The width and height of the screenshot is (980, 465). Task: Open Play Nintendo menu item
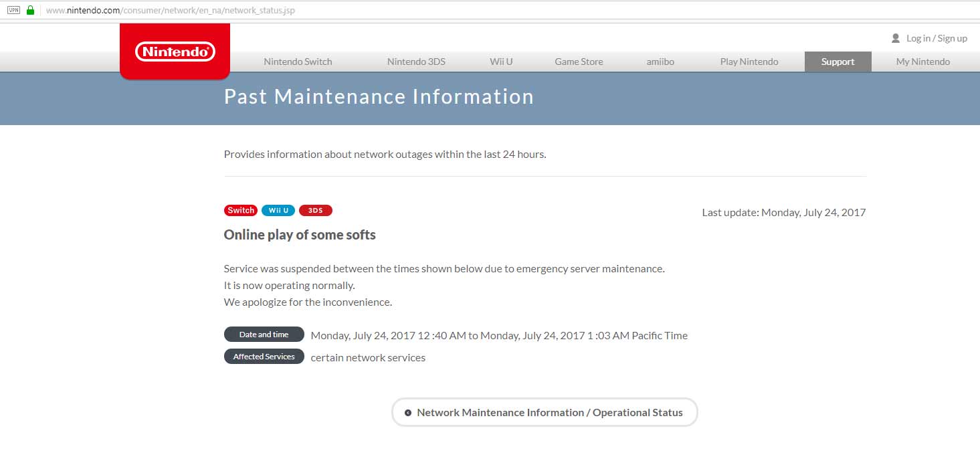pyautogui.click(x=749, y=62)
